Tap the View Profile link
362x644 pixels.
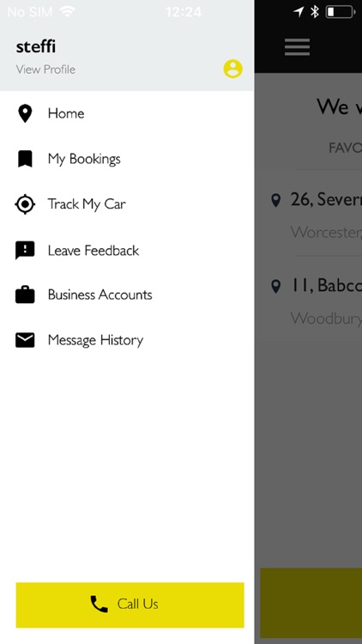coord(45,70)
